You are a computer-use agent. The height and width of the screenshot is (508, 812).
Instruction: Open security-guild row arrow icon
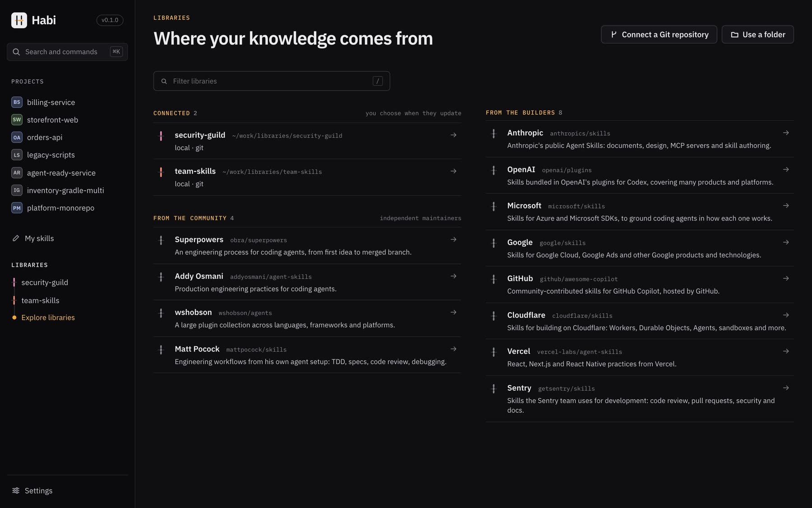tap(453, 135)
